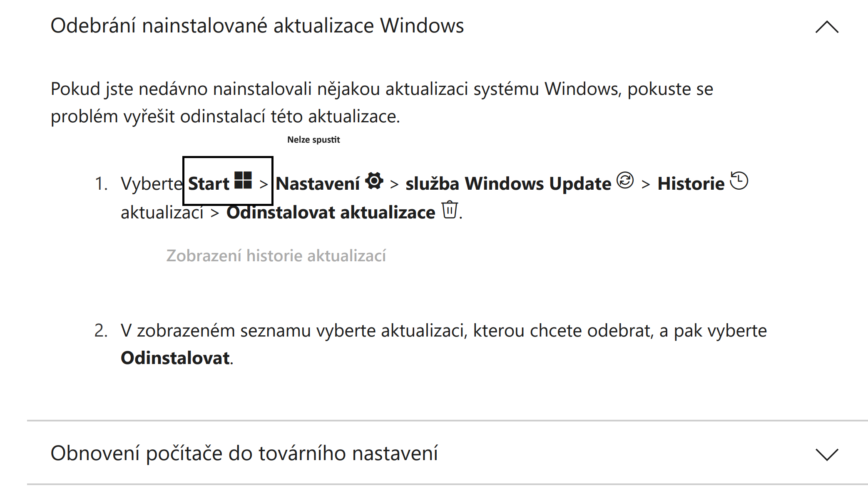This screenshot has width=868, height=488.
Task: Click the heading 'Odebrání nainstalované aktualizace Windows'
Action: [x=257, y=26]
